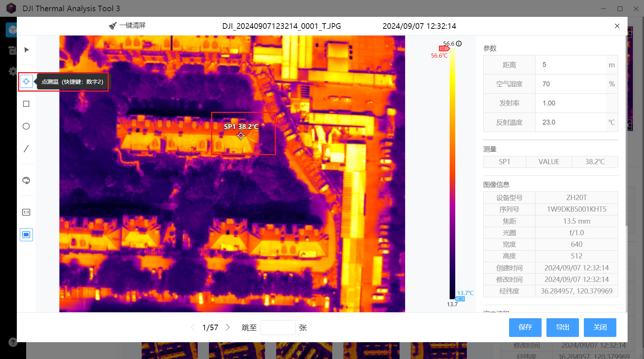Click the 一键清屏 text label
The height and width of the screenshot is (359, 644).
132,25
